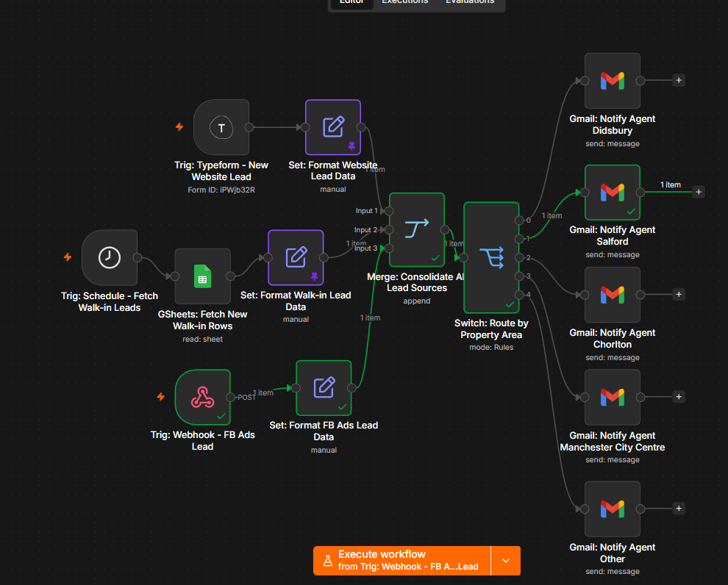
Task: Switch to the Editor tab
Action: tap(351, 2)
